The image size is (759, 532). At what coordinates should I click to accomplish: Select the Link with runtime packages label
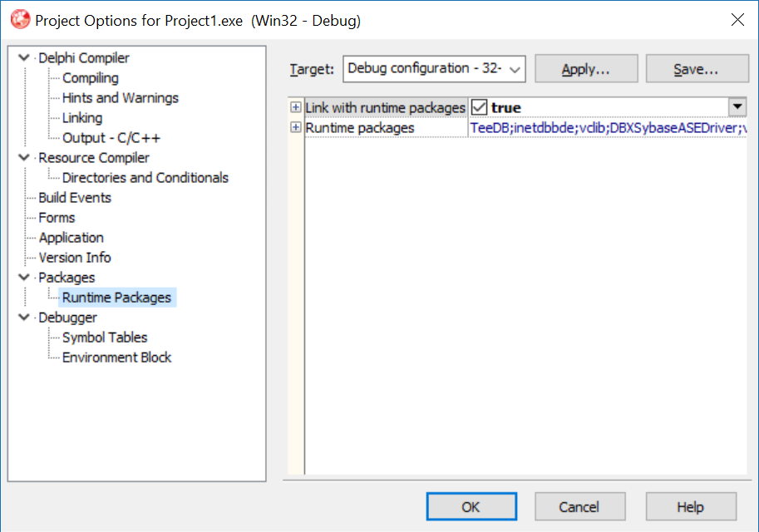(385, 107)
